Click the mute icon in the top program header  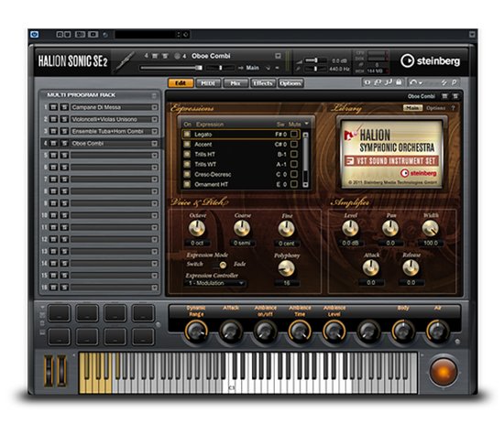tap(155, 56)
